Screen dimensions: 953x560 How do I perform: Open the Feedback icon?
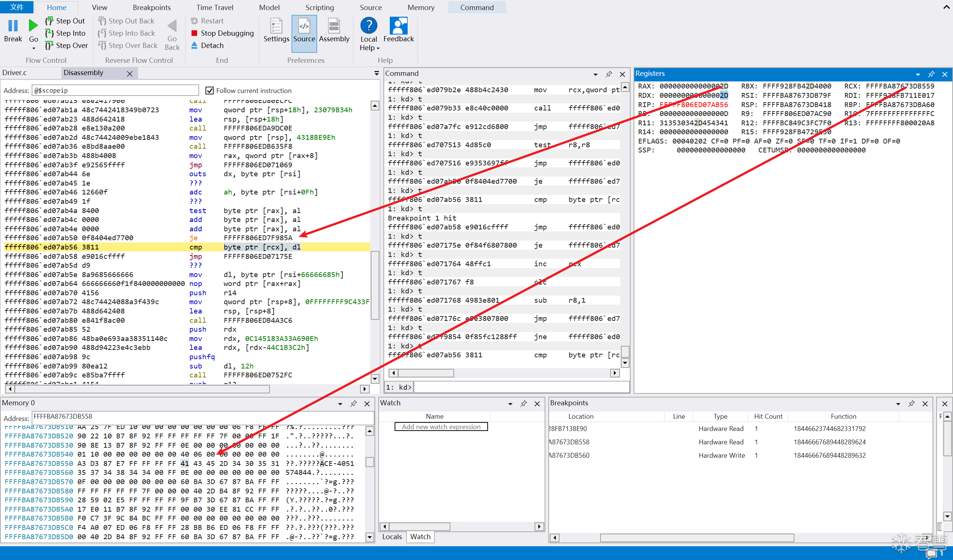tap(398, 26)
